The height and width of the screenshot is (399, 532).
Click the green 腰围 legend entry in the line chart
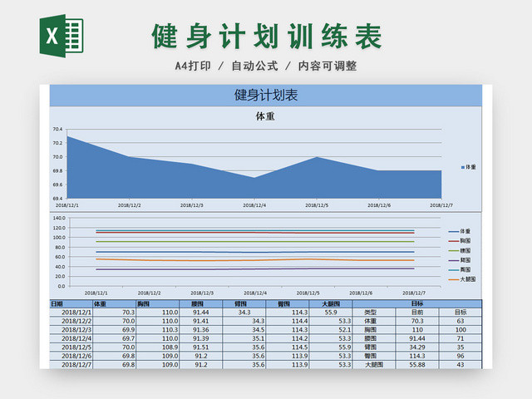pos(460,251)
